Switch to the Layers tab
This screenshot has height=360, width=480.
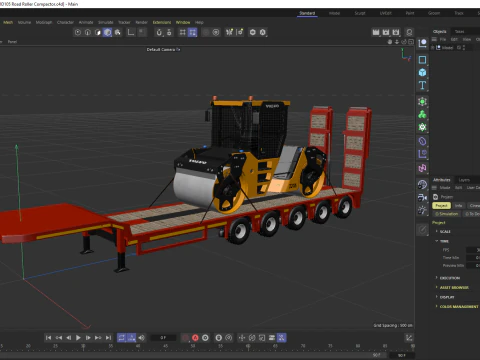coord(464,180)
